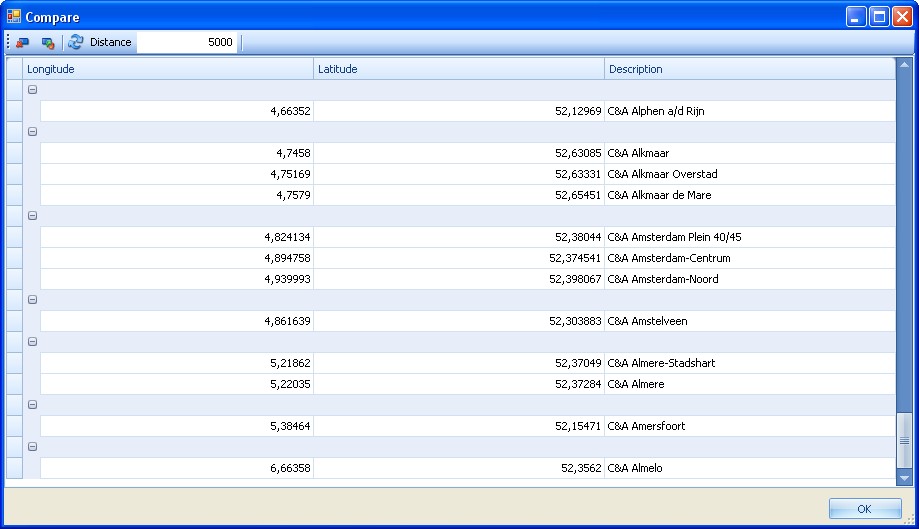The height and width of the screenshot is (529, 919).
Task: Click longitude value 4,66352
Action: (x=290, y=111)
